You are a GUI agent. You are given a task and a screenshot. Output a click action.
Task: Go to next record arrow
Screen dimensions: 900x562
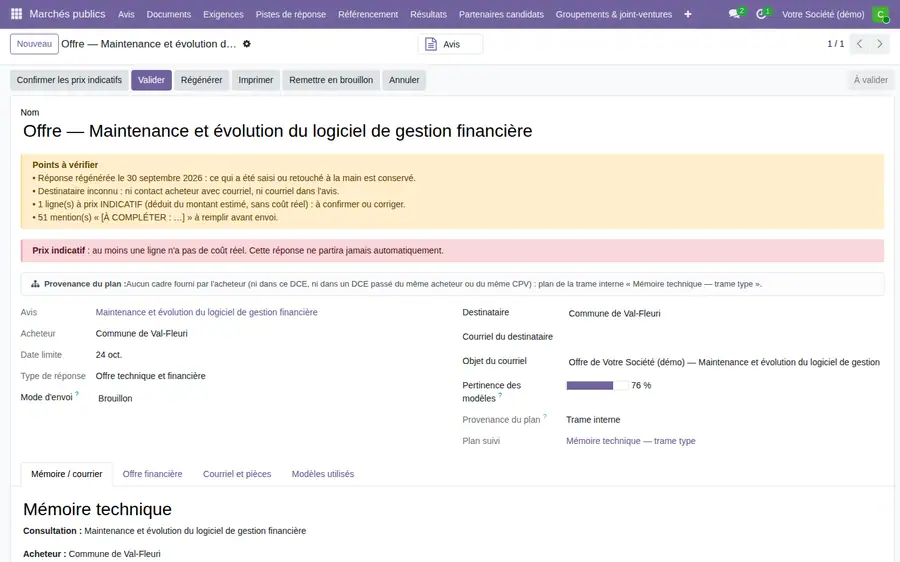click(x=879, y=44)
